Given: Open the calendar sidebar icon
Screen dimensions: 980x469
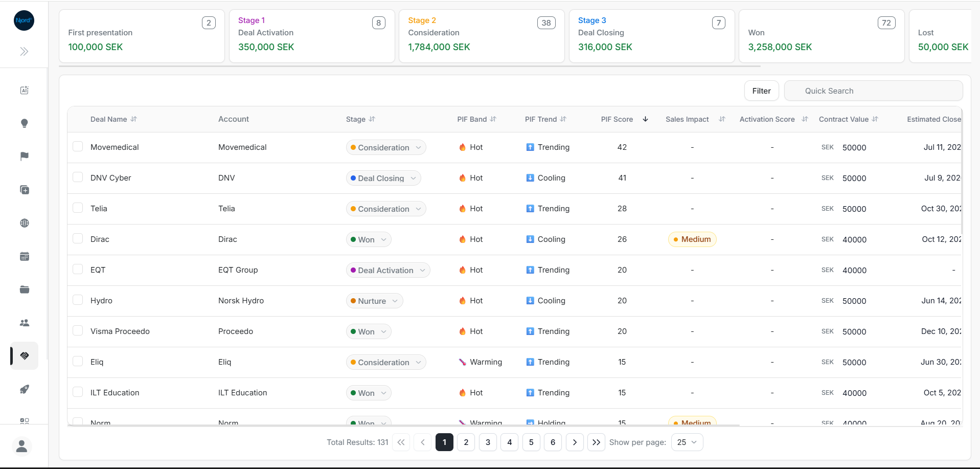Looking at the screenshot, I should [x=24, y=256].
